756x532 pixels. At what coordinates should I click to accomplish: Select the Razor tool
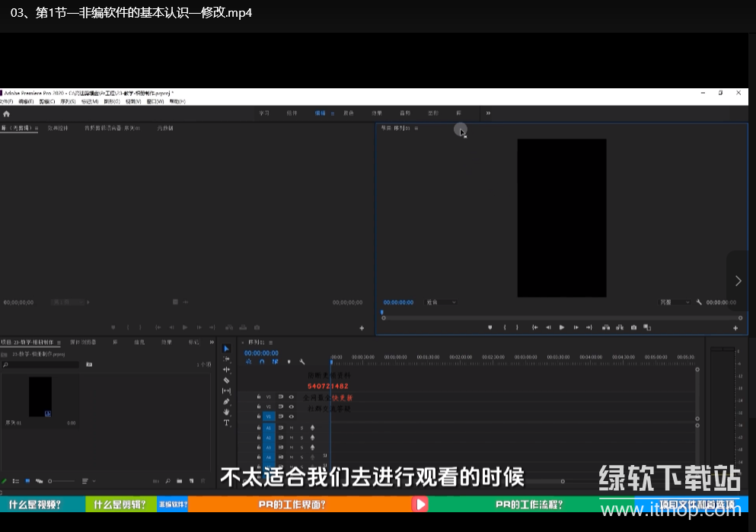click(226, 381)
